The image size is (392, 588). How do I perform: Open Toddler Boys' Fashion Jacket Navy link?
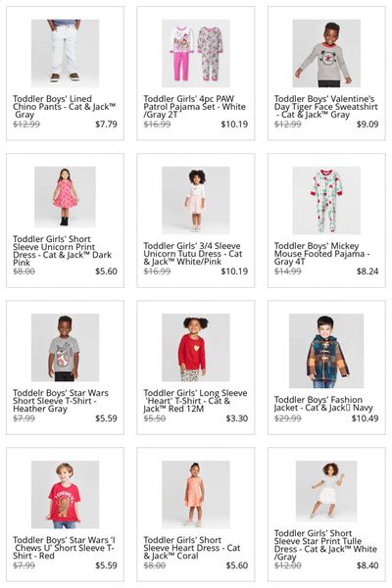323,404
